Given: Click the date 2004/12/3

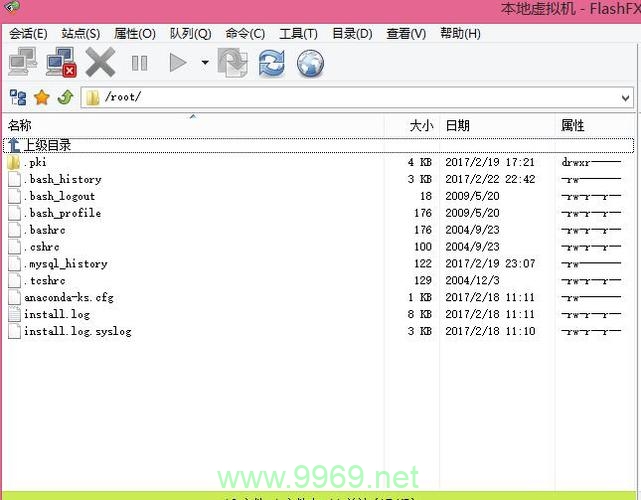Looking at the screenshot, I should point(472,280).
